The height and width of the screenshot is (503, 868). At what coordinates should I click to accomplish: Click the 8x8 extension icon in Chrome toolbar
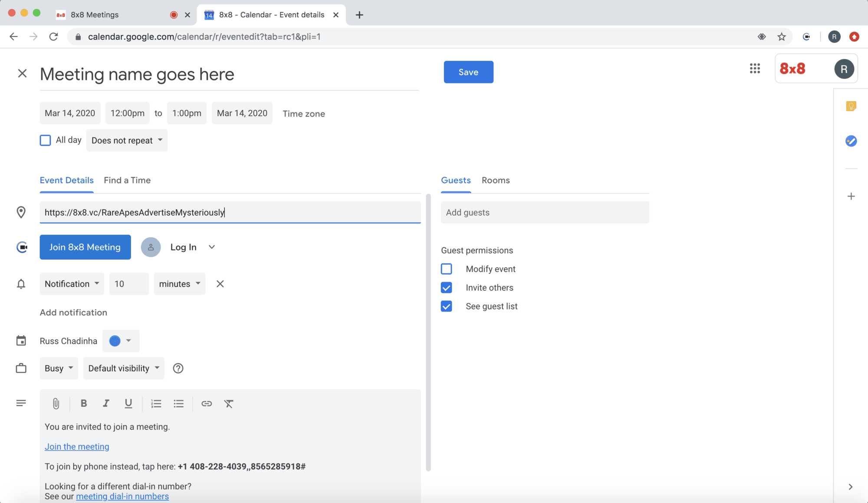tap(806, 37)
